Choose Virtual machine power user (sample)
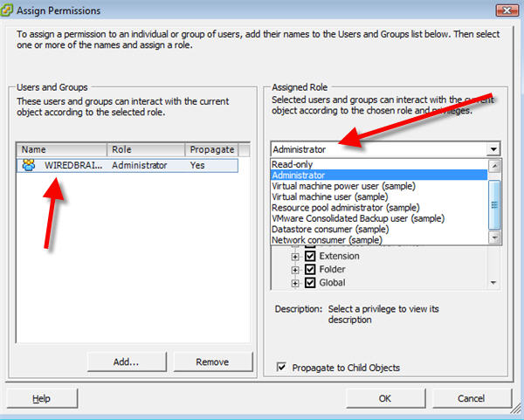The height and width of the screenshot is (420, 524). click(x=342, y=186)
